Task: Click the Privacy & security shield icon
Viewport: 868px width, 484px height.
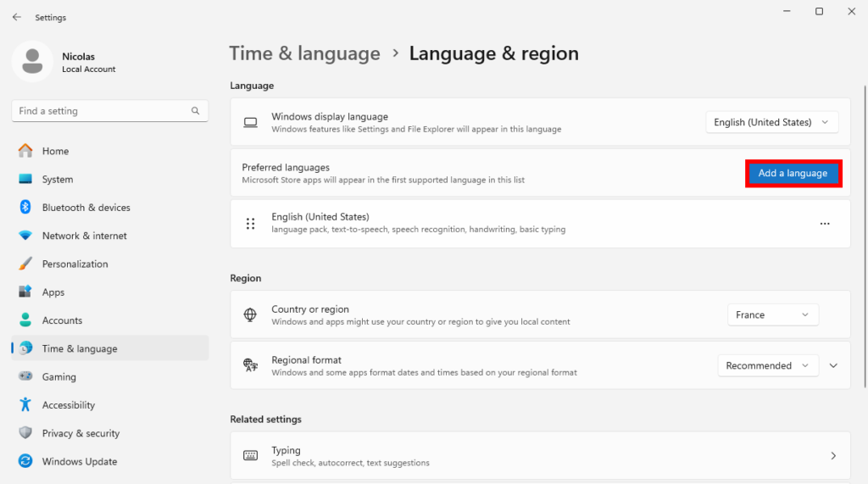Action: [x=25, y=433]
